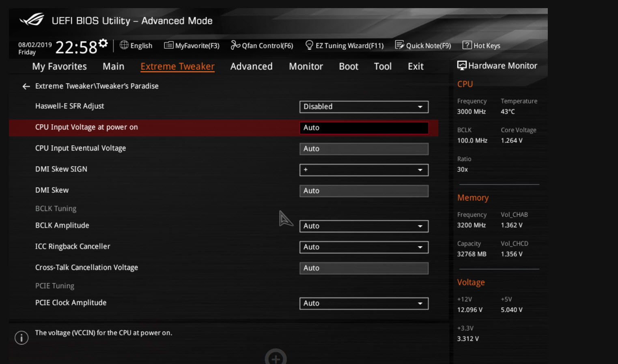
Task: Open the PCIE Clock Amplitude dropdown
Action: tap(364, 304)
